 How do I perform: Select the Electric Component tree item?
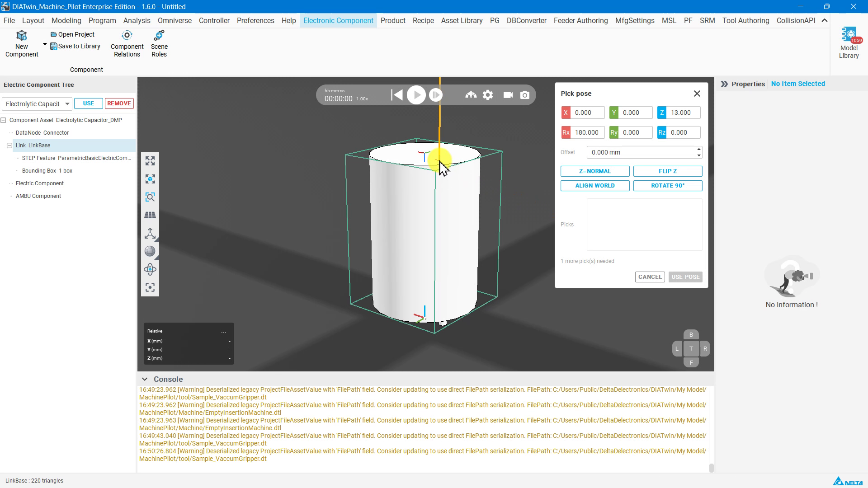[40, 183]
